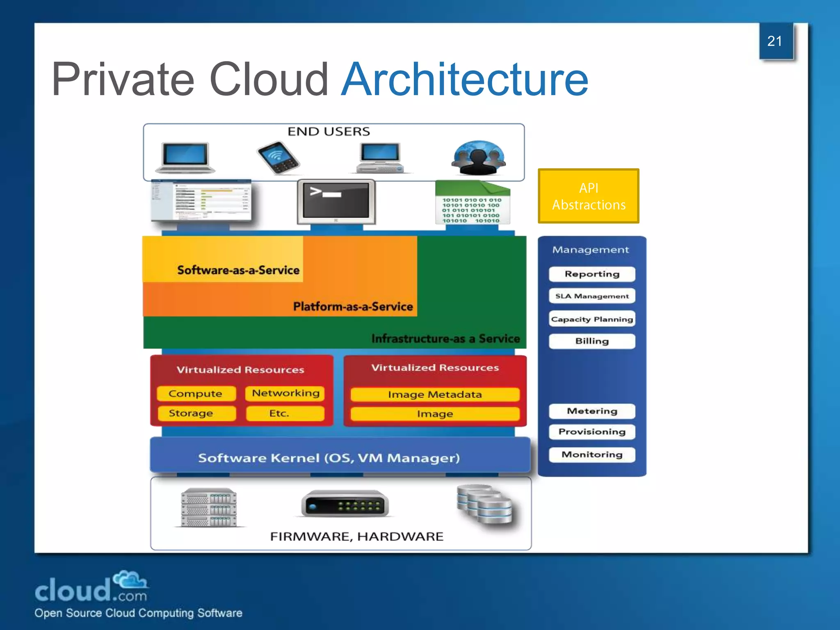
Task: Select the Capacity Planning box
Action: click(592, 319)
